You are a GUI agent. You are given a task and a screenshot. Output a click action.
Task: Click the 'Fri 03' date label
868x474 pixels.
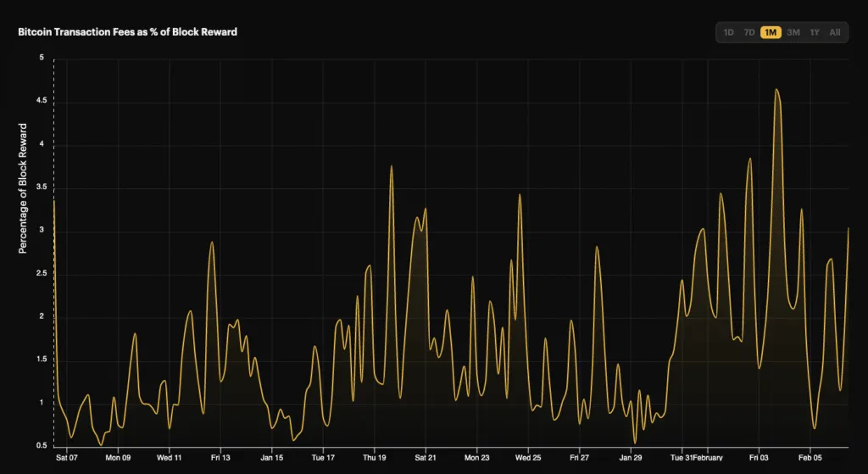tap(759, 458)
